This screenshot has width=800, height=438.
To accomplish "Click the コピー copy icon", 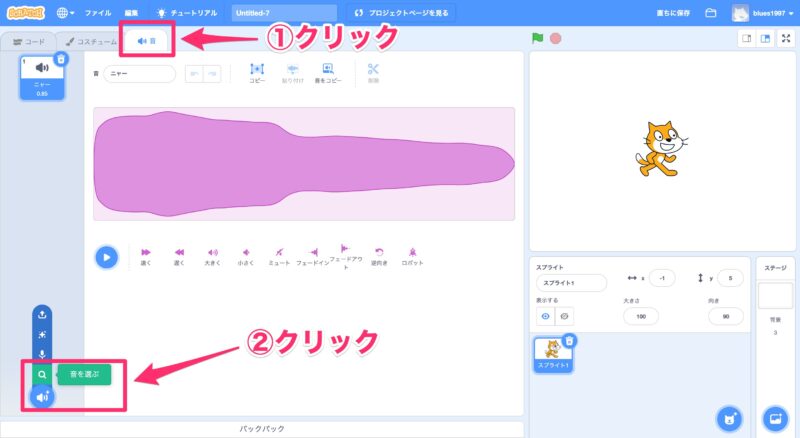I will pyautogui.click(x=256, y=73).
